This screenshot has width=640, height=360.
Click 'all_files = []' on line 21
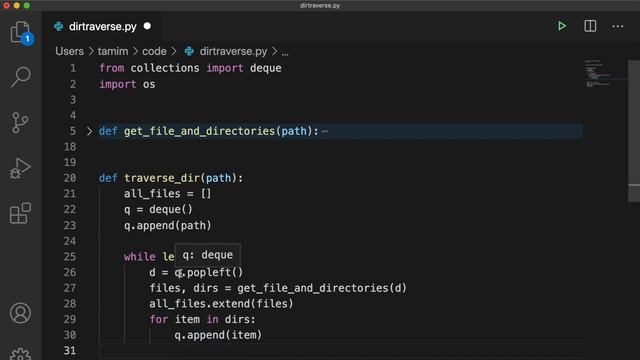(x=168, y=194)
